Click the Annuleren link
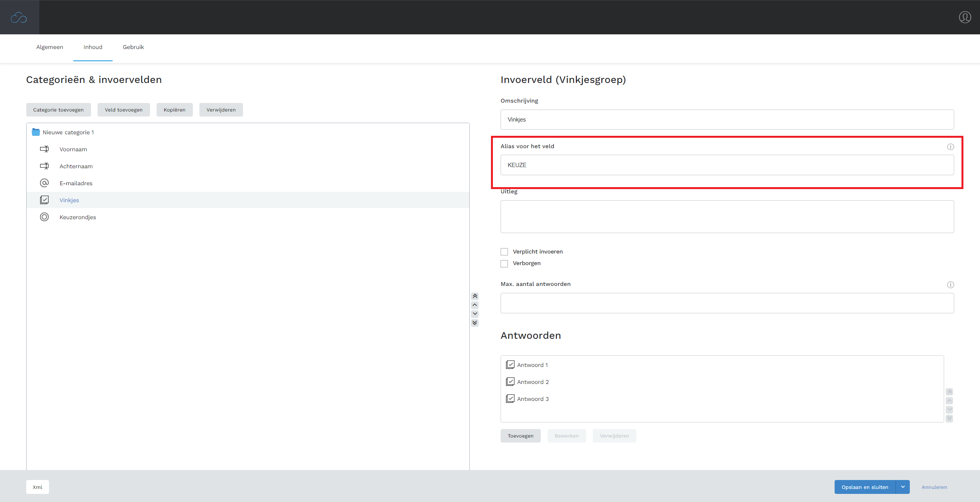 click(934, 487)
